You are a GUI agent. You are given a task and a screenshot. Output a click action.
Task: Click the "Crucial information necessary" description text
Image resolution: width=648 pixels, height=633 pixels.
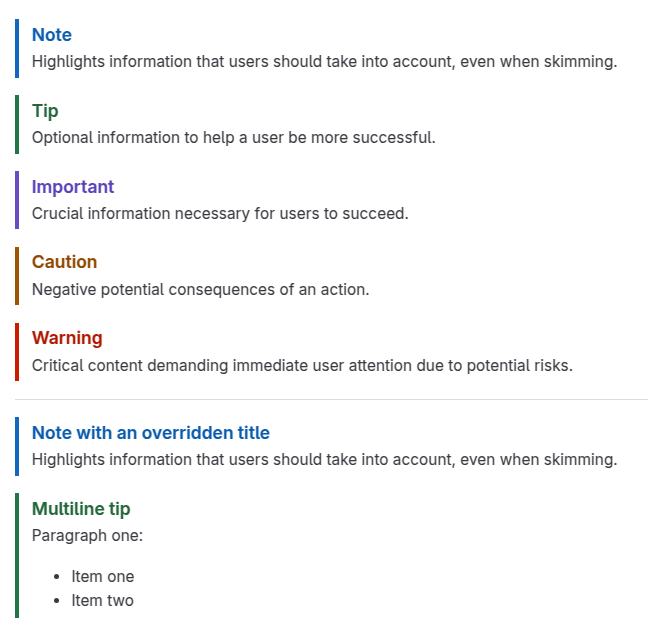pyautogui.click(x=220, y=213)
